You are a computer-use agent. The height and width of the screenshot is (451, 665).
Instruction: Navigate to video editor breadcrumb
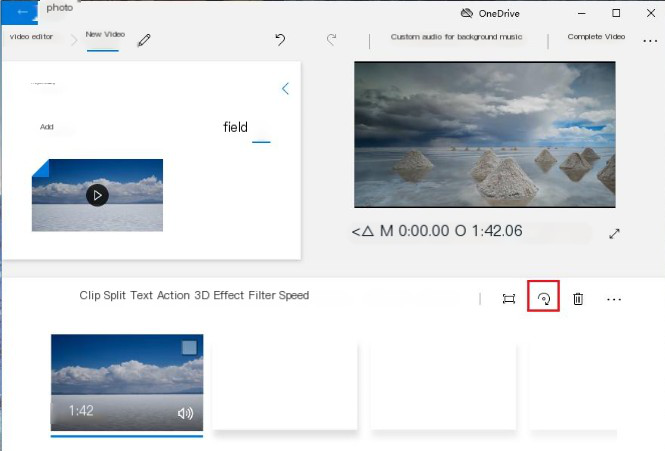32,37
